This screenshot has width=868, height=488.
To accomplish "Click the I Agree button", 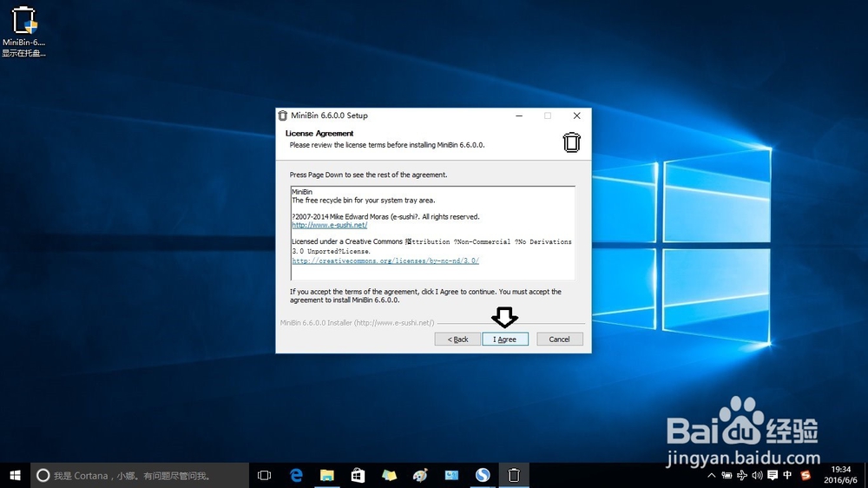I will [505, 339].
